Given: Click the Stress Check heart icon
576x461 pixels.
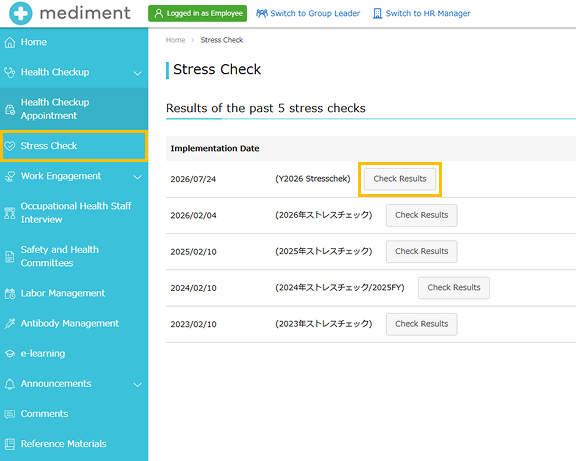Looking at the screenshot, I should pos(10,146).
